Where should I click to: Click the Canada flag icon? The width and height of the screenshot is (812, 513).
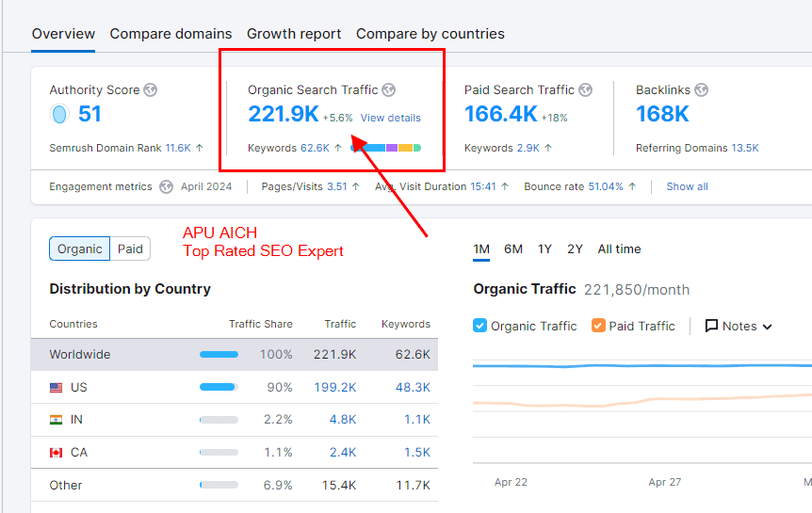tap(57, 453)
